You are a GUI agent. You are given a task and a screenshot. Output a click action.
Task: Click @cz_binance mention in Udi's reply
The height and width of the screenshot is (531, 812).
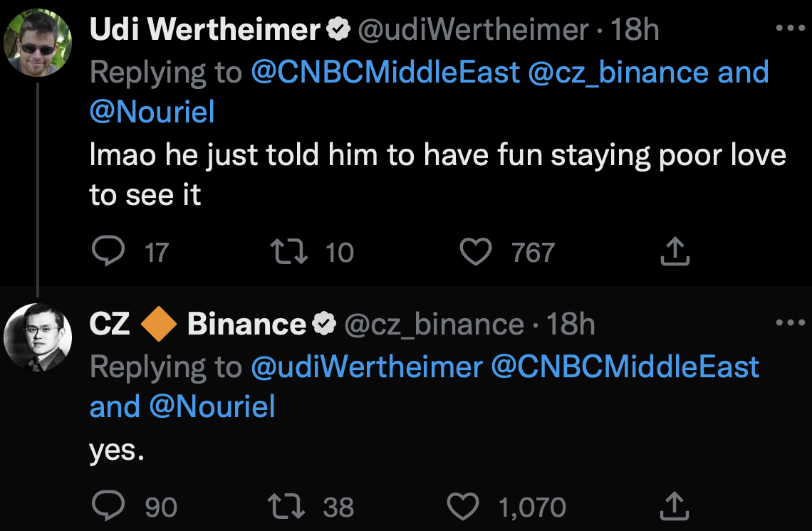click(x=618, y=73)
